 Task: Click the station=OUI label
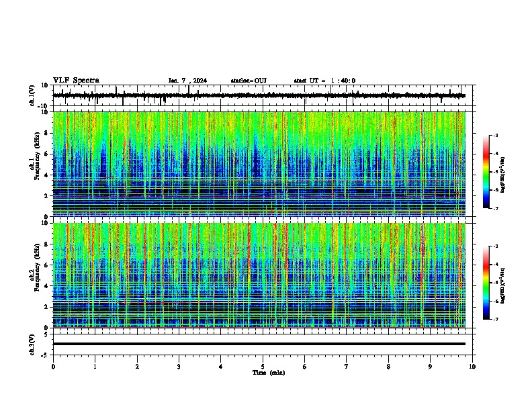(x=249, y=81)
